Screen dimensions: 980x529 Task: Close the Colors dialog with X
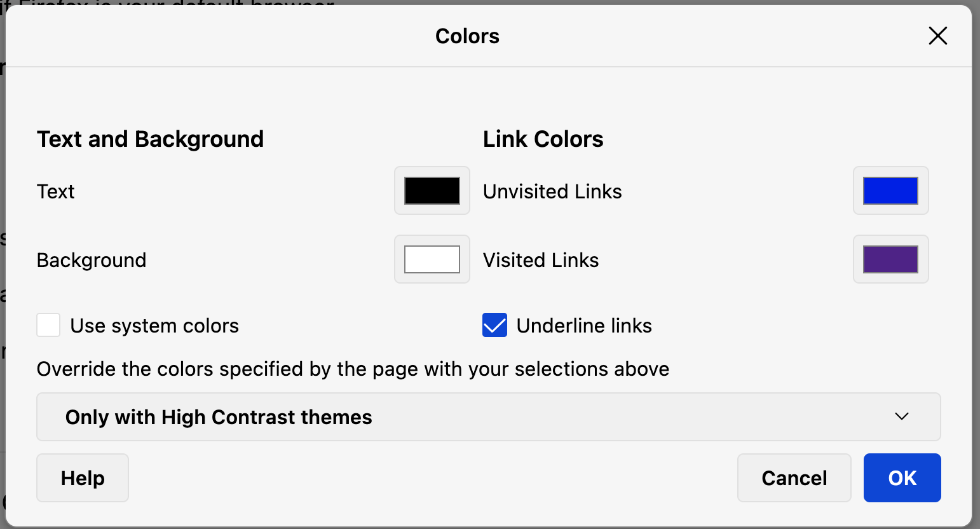click(x=937, y=36)
